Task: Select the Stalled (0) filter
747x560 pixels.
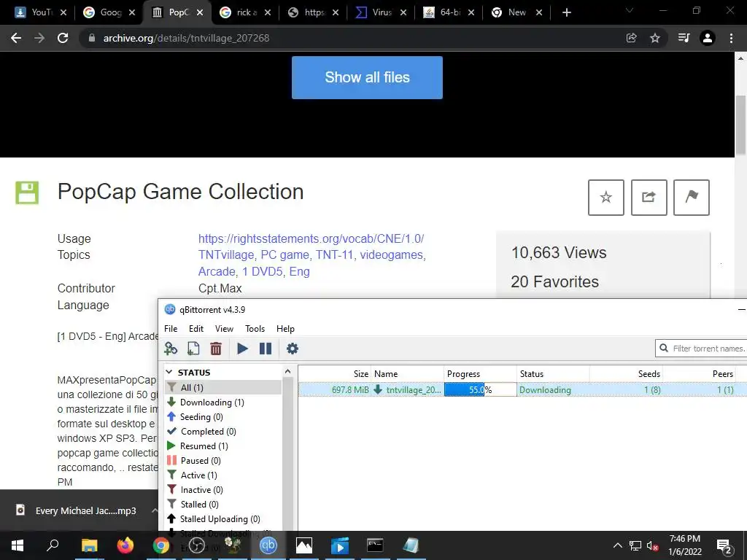Action: pyautogui.click(x=199, y=505)
